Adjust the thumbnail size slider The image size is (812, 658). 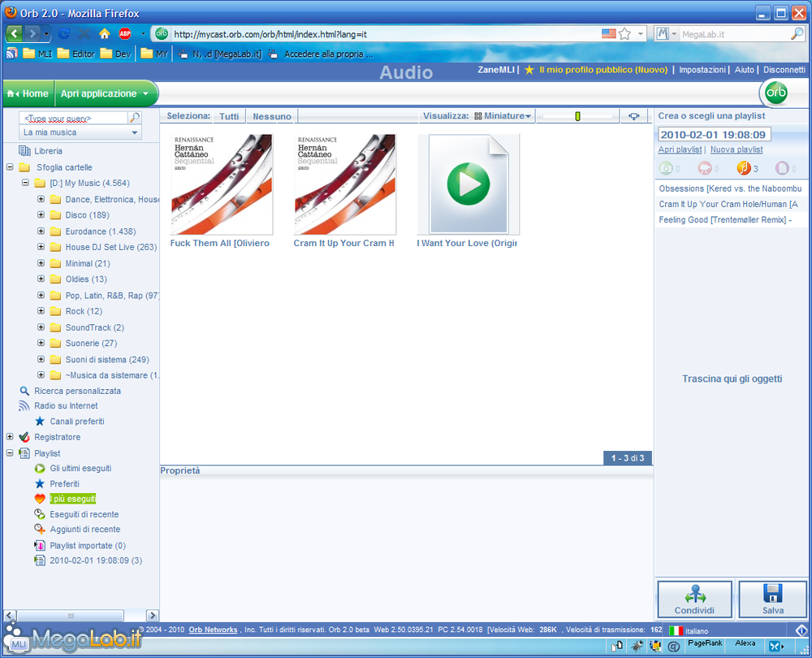(x=577, y=116)
